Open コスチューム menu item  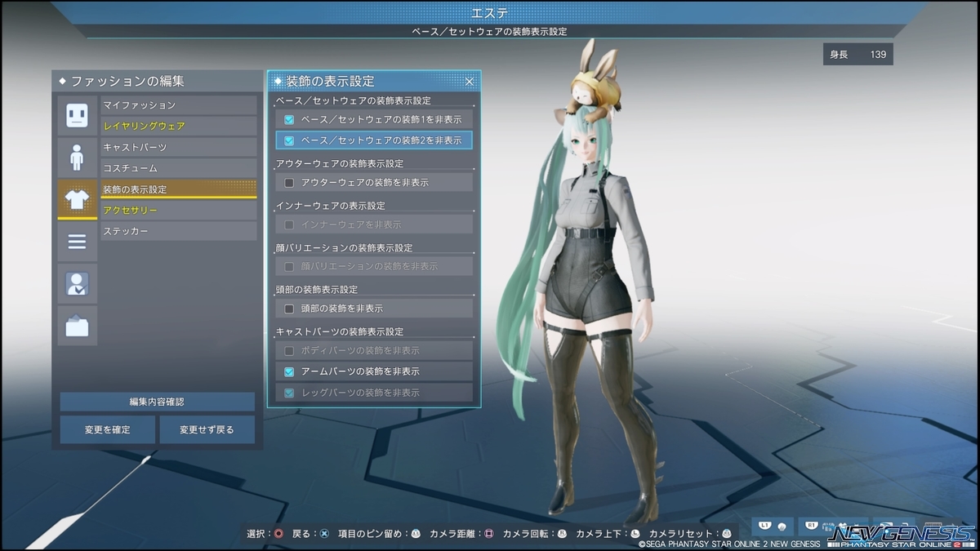(179, 168)
